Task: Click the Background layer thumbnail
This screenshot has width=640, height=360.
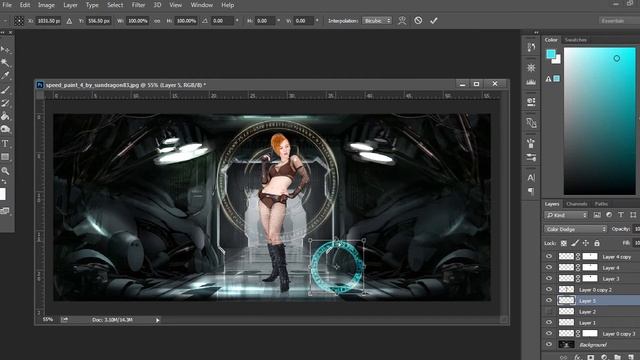Action: 566,344
